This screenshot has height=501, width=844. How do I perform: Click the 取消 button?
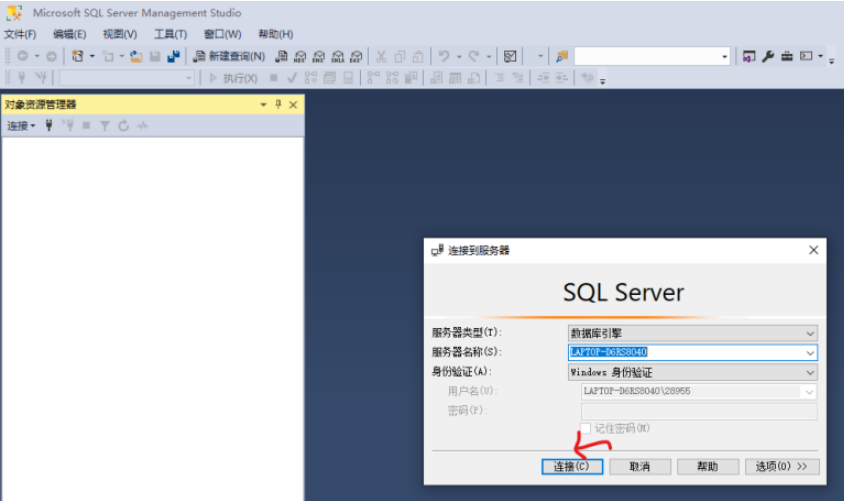click(640, 467)
